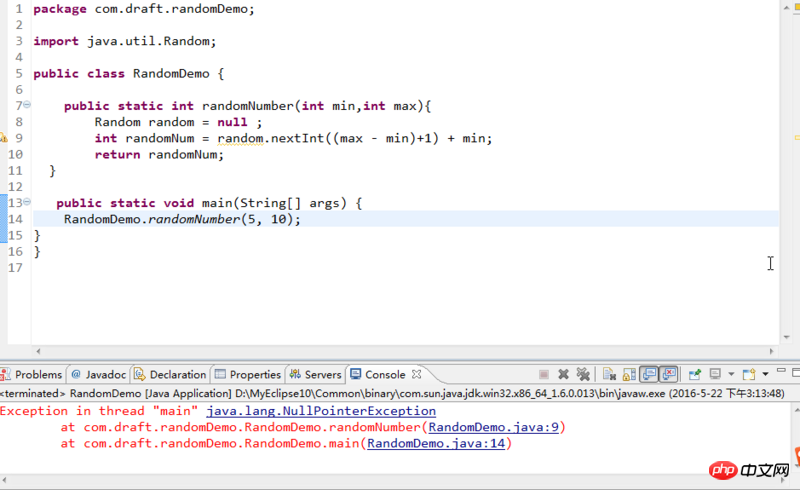Collapse the randomNumber method fold at line 7

pyautogui.click(x=27, y=105)
